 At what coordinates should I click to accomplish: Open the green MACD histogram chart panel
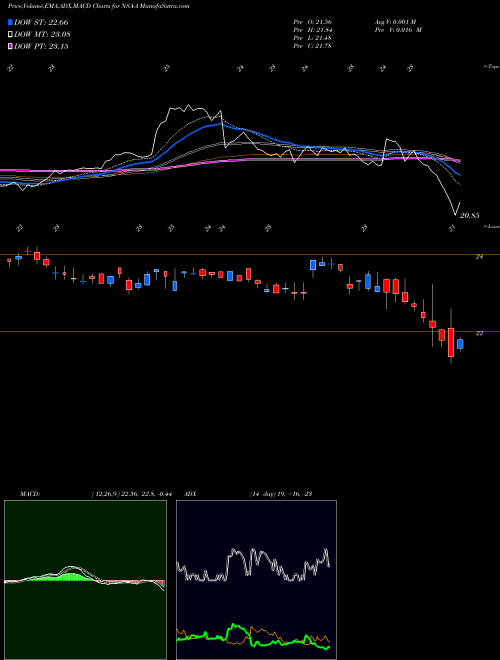point(85,580)
